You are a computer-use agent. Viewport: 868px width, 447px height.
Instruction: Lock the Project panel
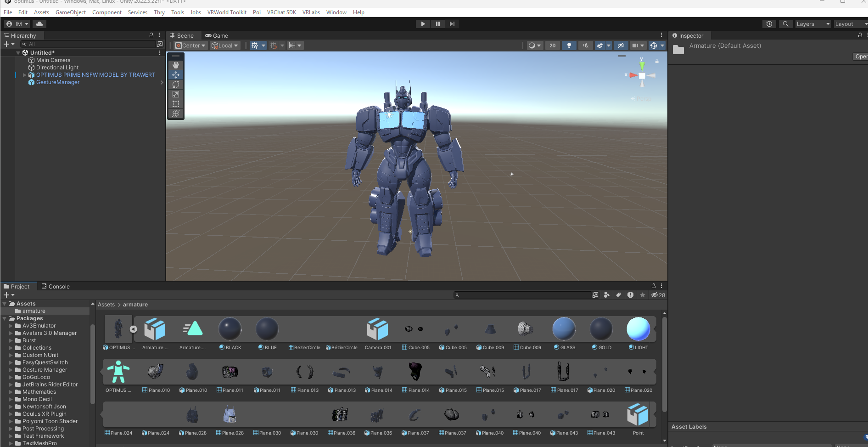point(654,286)
